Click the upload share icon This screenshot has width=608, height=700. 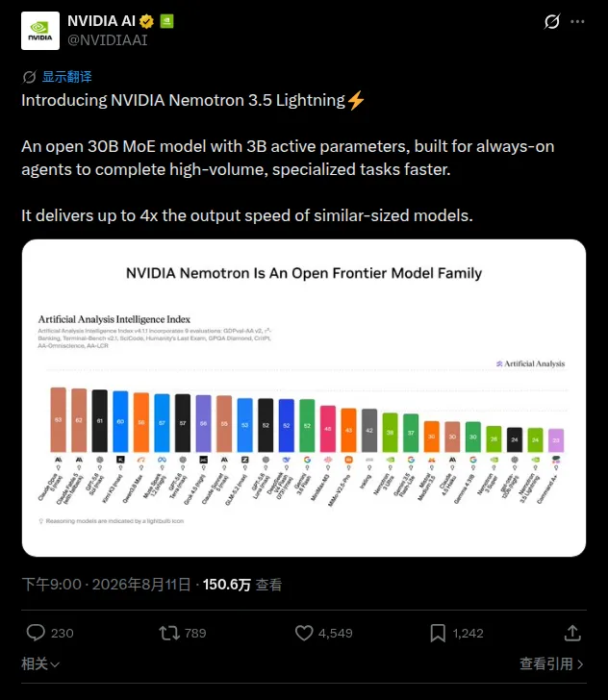click(572, 633)
